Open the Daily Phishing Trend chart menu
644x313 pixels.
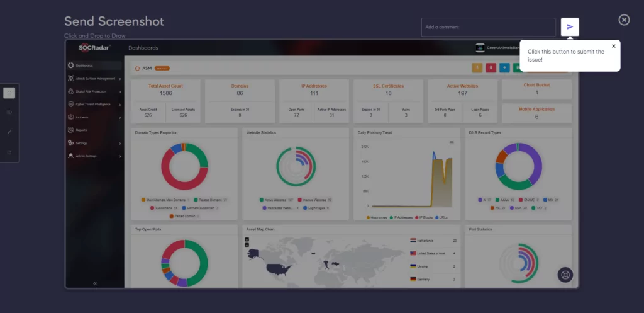(452, 143)
